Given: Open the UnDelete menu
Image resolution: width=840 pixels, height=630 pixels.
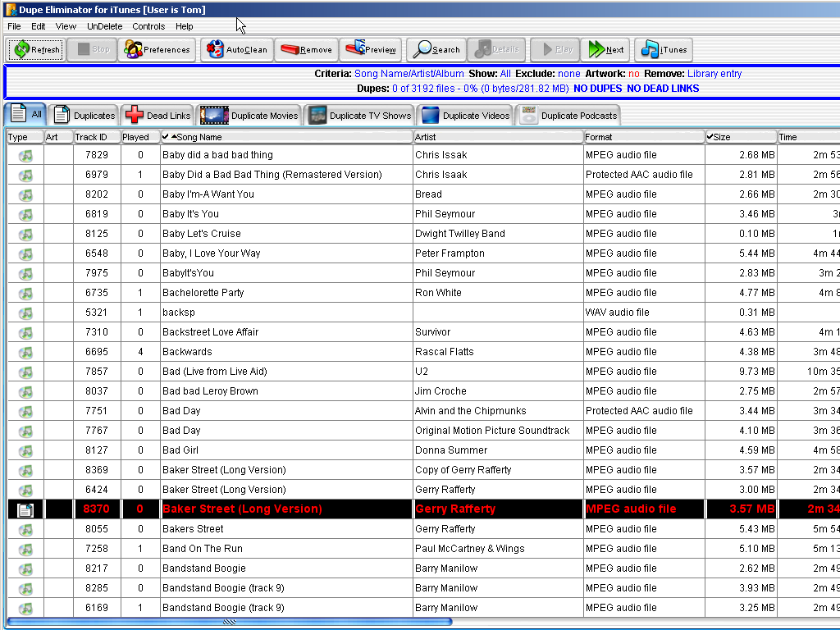Looking at the screenshot, I should click(105, 26).
